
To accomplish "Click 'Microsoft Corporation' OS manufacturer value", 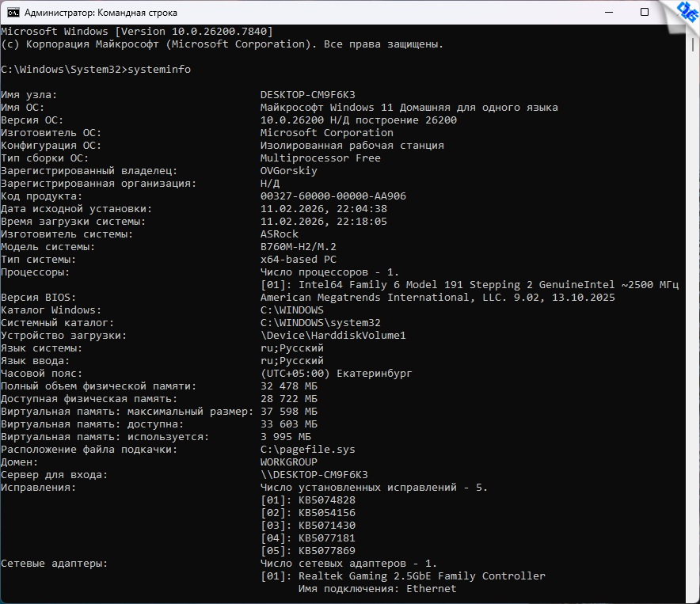I will [327, 132].
